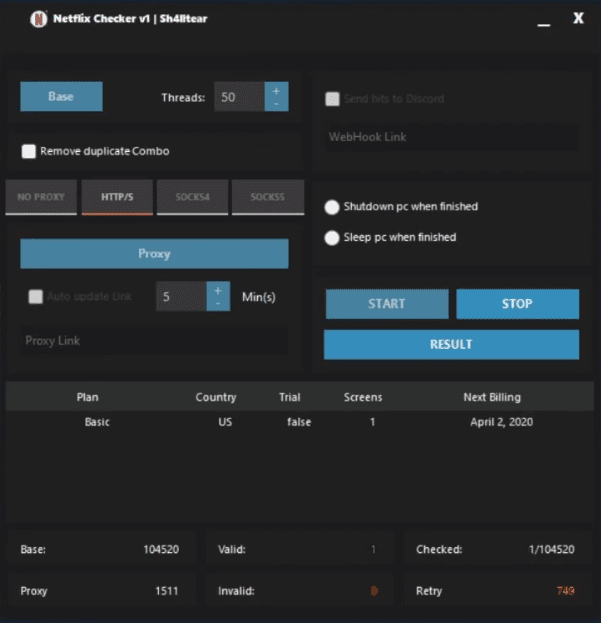Switch to SOCKS5 proxy tab
The height and width of the screenshot is (623, 601).
click(x=268, y=197)
